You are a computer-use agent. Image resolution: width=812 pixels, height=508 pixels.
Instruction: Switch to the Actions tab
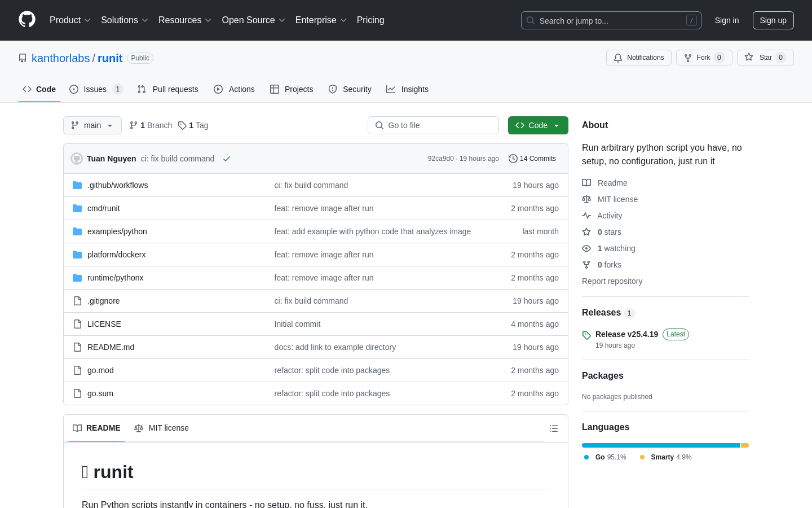coord(234,89)
